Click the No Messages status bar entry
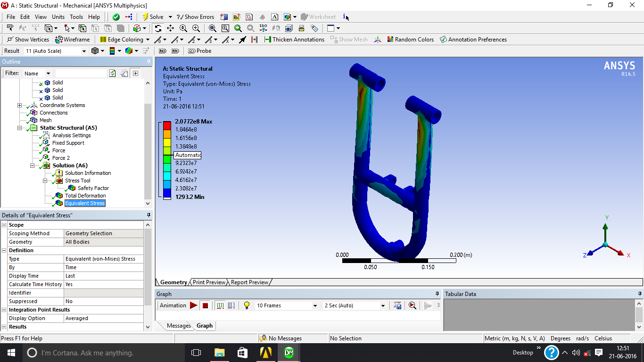This screenshot has width=644, height=362. coord(285,338)
